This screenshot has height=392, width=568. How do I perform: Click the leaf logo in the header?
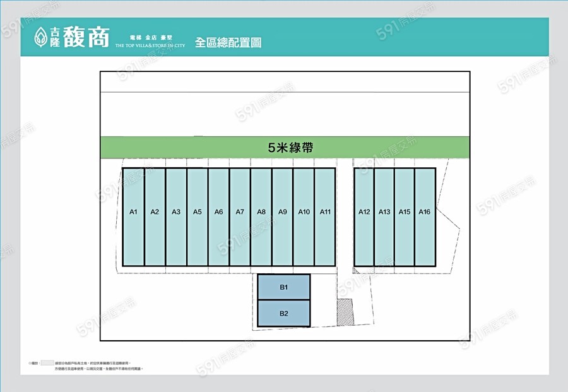pos(41,36)
